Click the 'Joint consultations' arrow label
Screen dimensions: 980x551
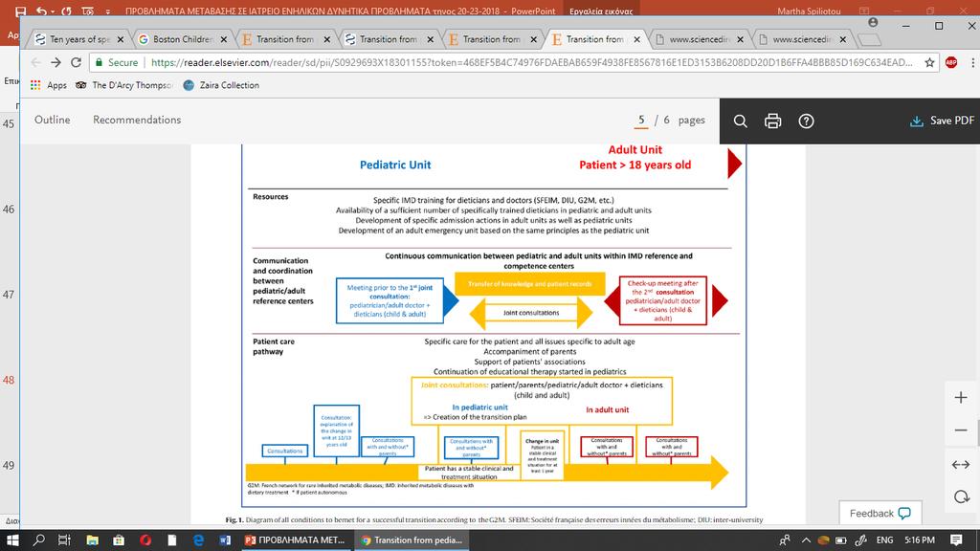(531, 313)
